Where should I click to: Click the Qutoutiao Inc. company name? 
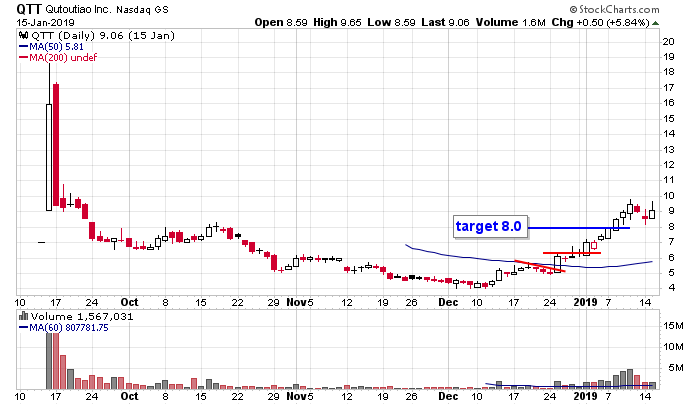pos(79,9)
